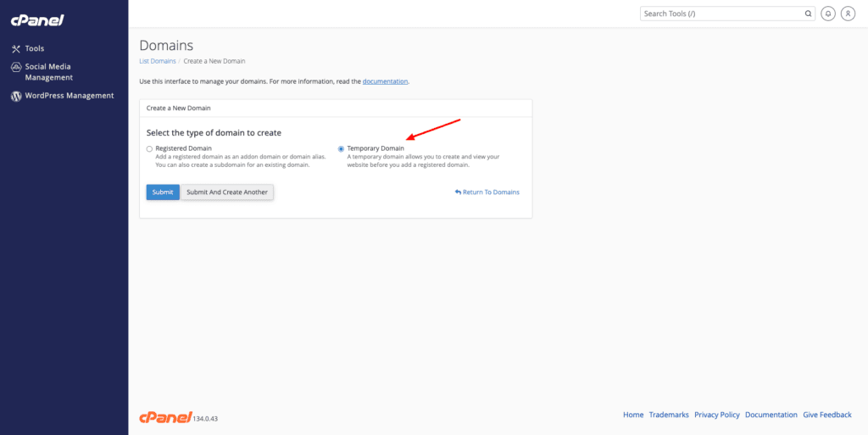Open the Privacy Policy footer link

[x=717, y=415]
